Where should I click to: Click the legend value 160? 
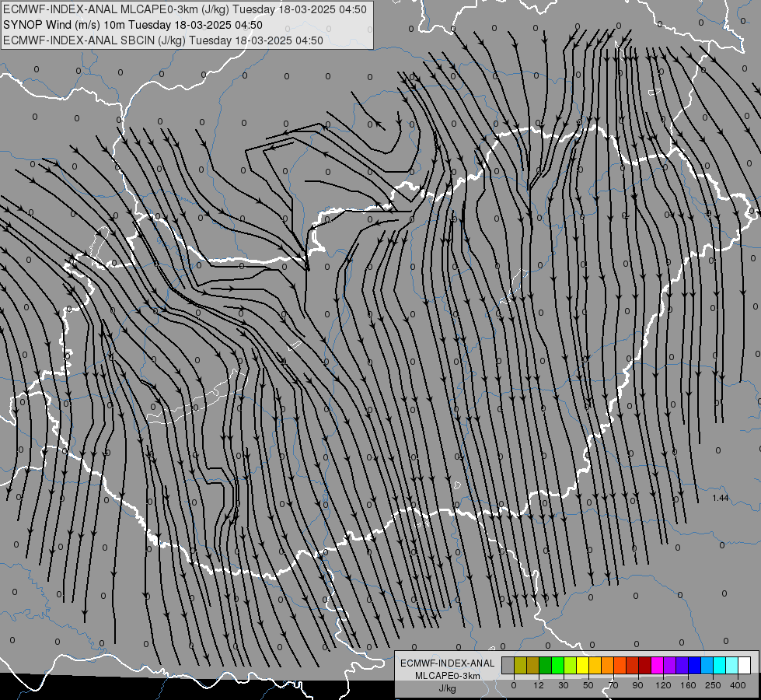tap(688, 685)
